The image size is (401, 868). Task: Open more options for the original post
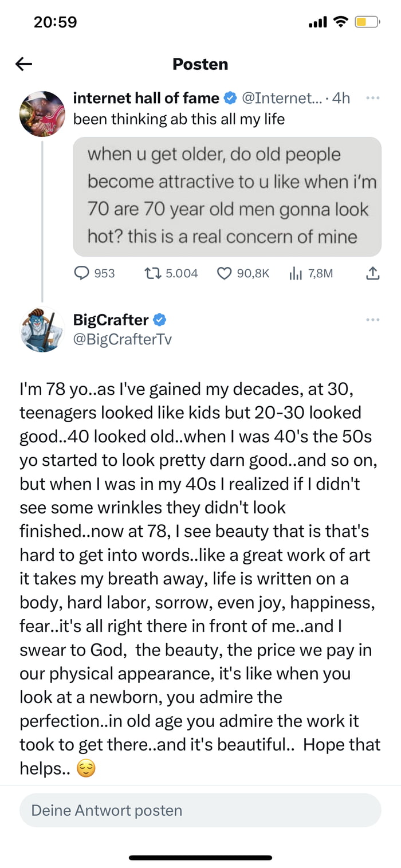(x=372, y=99)
